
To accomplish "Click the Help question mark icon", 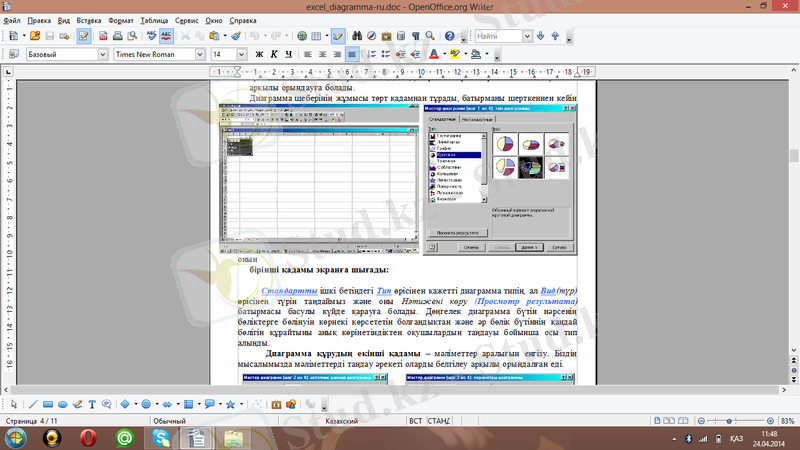I will point(449,36).
